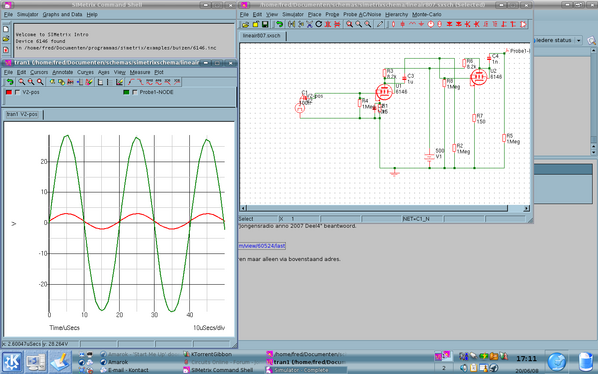598x374 pixels.
Task: Open File menu in Command Shell
Action: coord(8,14)
